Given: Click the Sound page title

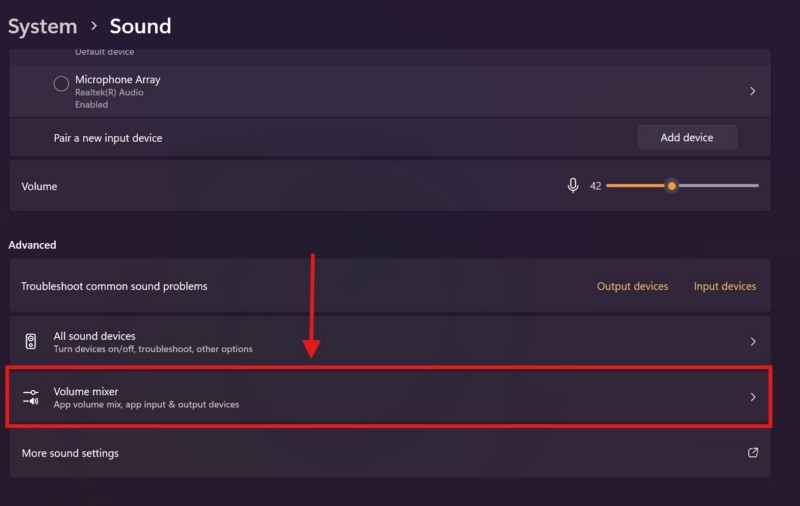Looking at the screenshot, I should pyautogui.click(x=140, y=26).
